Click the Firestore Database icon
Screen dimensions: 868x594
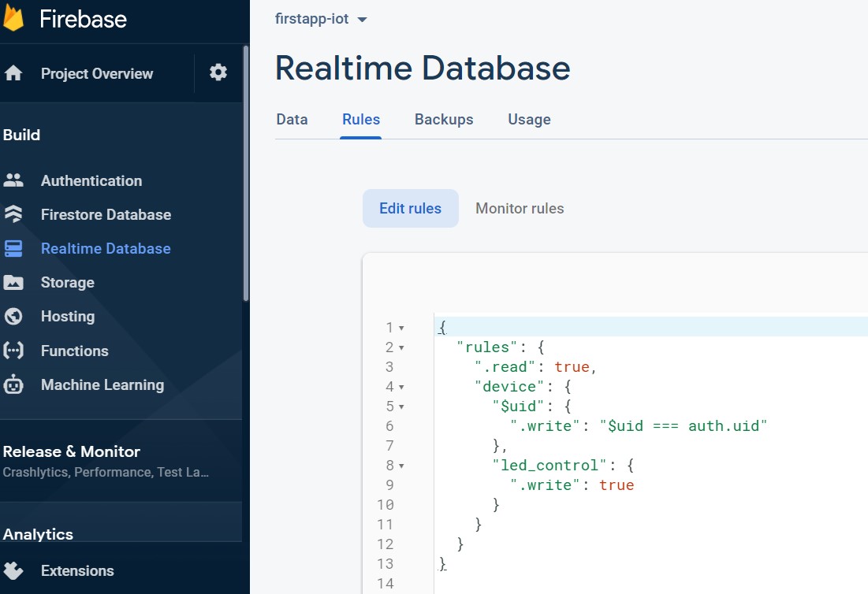point(13,214)
